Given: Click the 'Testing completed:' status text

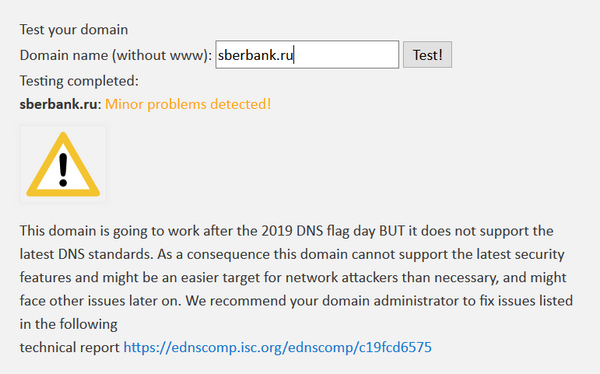Looking at the screenshot, I should click(79, 81).
